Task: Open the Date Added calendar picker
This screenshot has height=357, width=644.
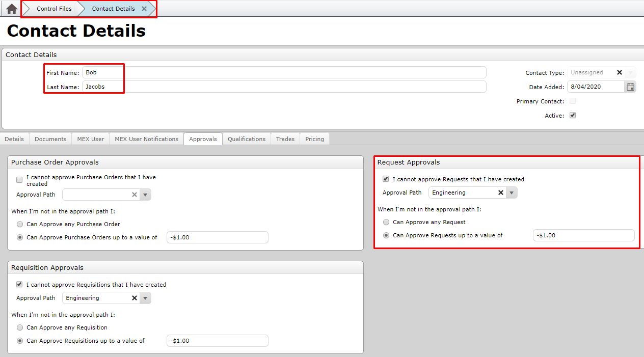Action: click(630, 87)
